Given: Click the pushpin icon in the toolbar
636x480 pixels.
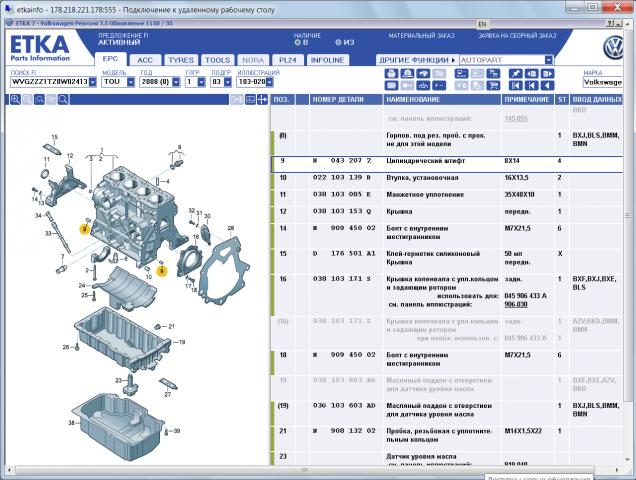Looking at the screenshot, I should pos(516,73).
